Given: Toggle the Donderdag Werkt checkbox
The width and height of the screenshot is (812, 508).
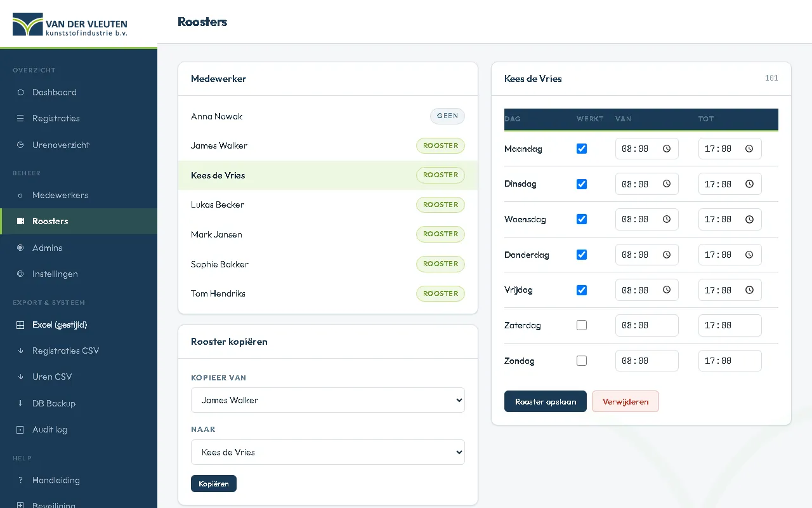Looking at the screenshot, I should coord(582,255).
